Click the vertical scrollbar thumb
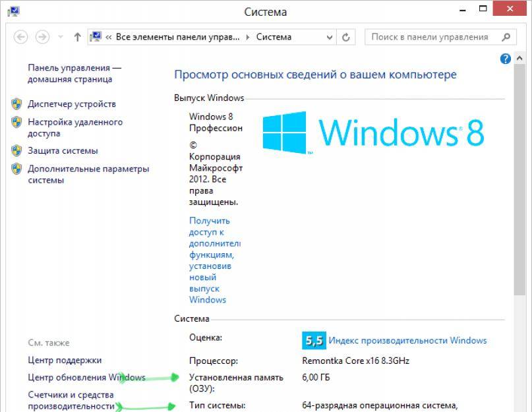Viewport: 532px width, 412px height. [519, 180]
